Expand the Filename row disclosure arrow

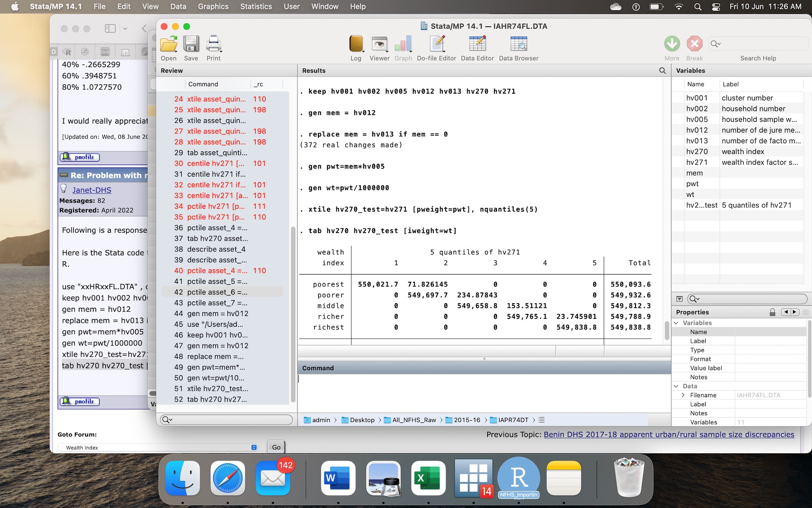[x=683, y=395]
